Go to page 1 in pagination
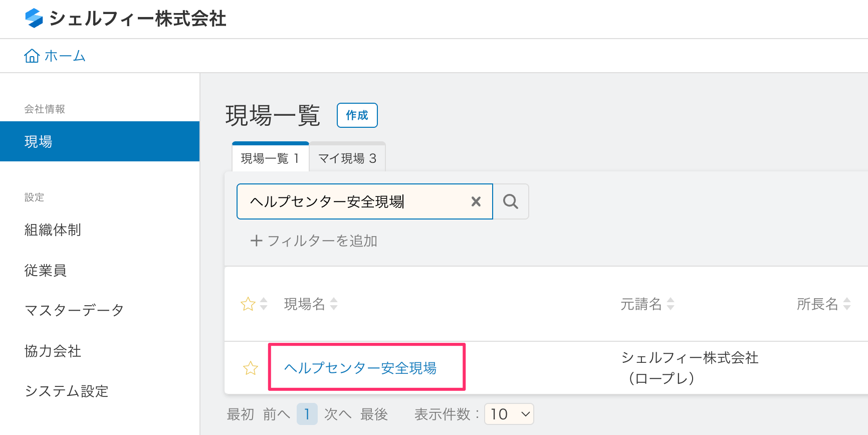Image resolution: width=868 pixels, height=435 pixels. pyautogui.click(x=307, y=414)
